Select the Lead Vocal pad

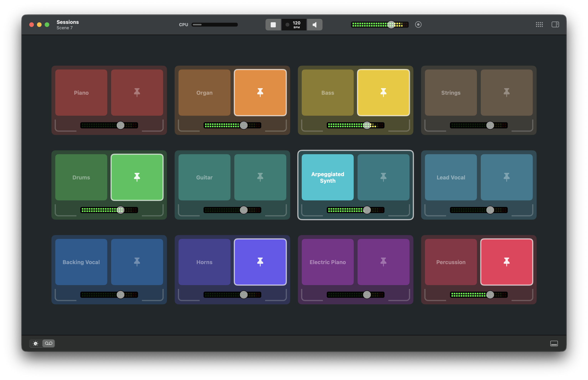[x=451, y=177]
